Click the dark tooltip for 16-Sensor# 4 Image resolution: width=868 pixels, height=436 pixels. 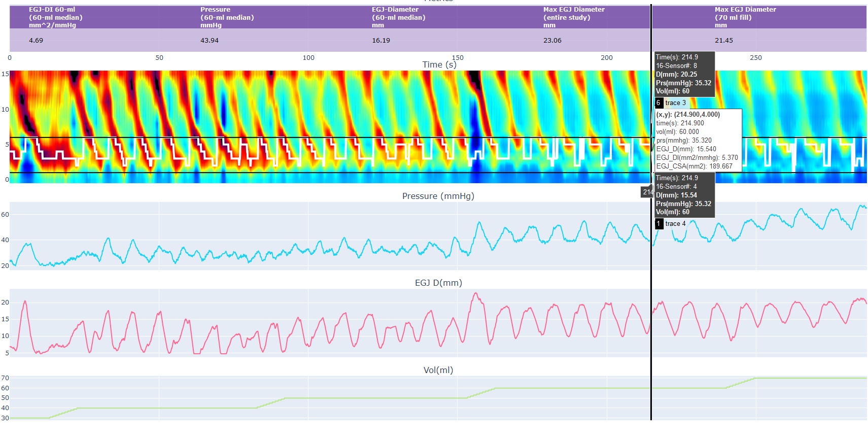(684, 195)
